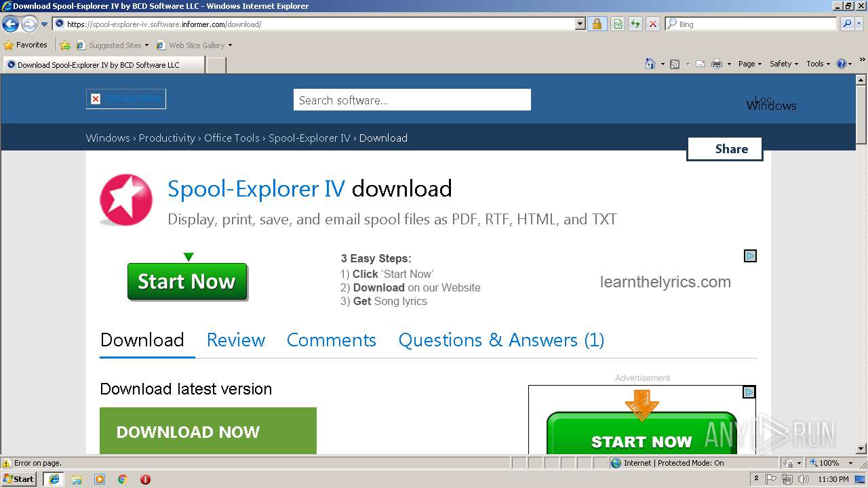Open the Page menu
Screen dimensions: 868x488
pyautogui.click(x=749, y=64)
